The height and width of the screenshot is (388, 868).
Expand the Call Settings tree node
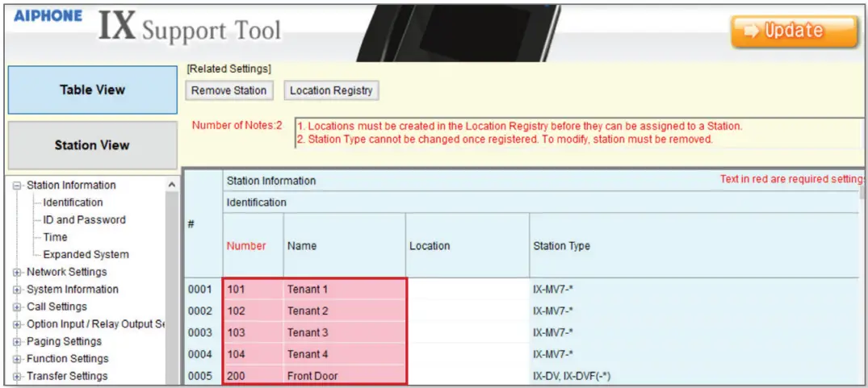[x=17, y=307]
